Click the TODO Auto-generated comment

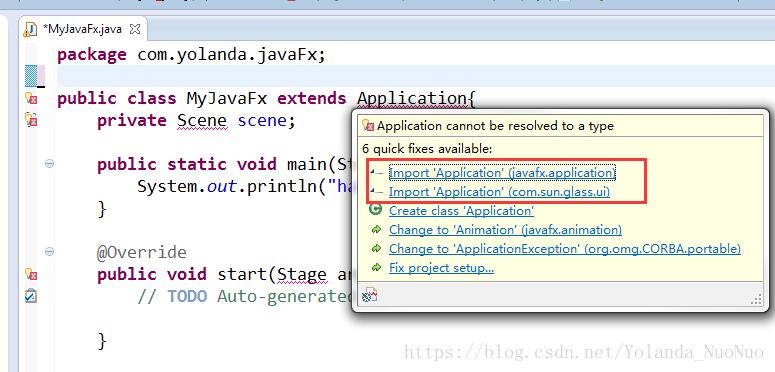[245, 296]
